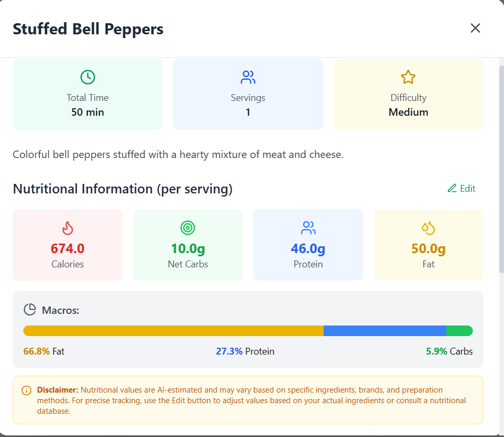This screenshot has height=437, width=504.
Task: Select the target icon above Net Carbs
Action: point(188,228)
